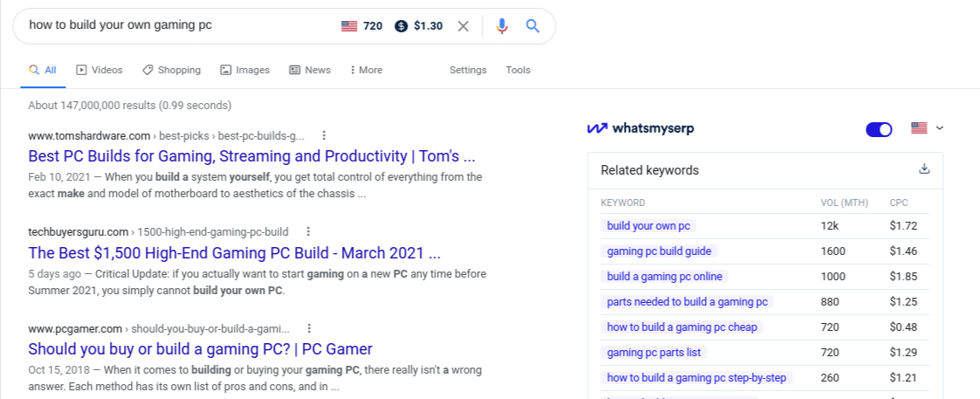This screenshot has width=980, height=399.
Task: Click 'how to build a gaming pc step-by-step' keyword
Action: pyautogui.click(x=697, y=378)
